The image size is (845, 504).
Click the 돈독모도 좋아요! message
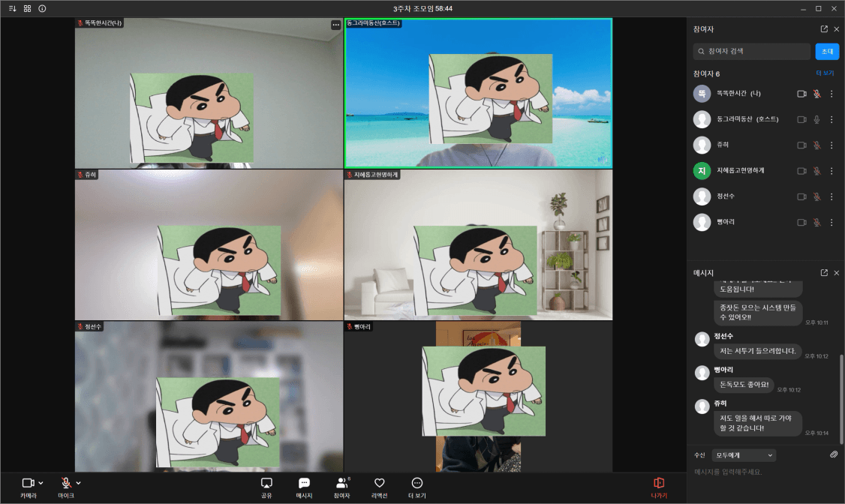coord(744,385)
